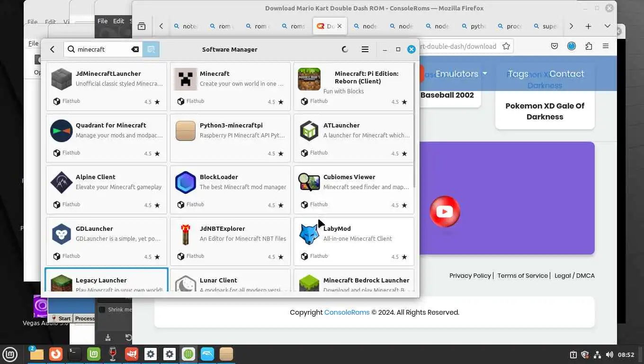
Task: Click the Software Manager vertical scrollbar
Action: [414, 124]
